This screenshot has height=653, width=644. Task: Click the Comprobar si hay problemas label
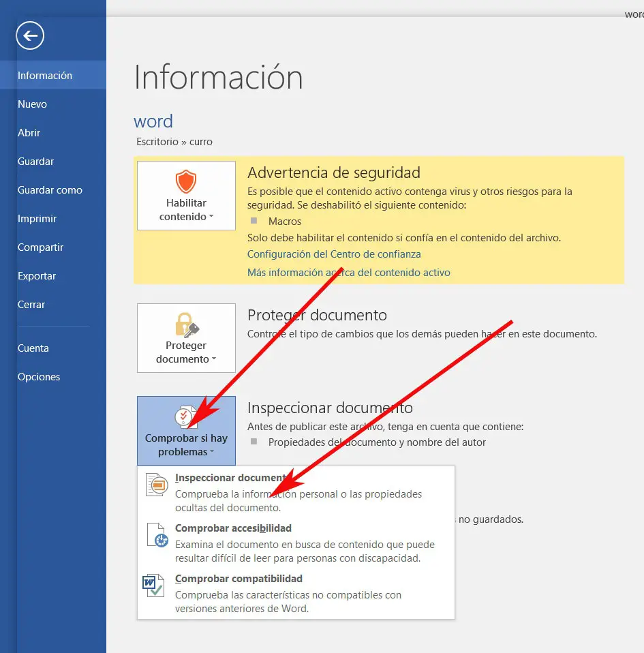coord(186,445)
